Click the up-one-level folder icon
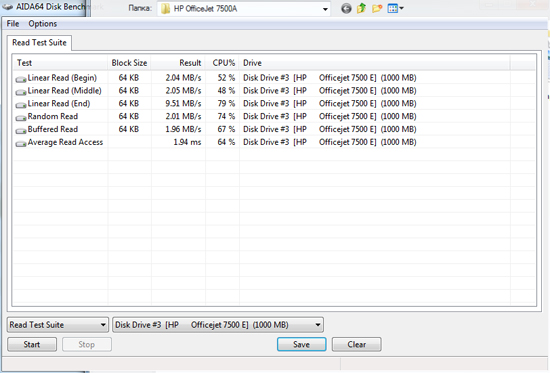Image resolution: width=550 pixels, height=373 pixels. point(362,8)
